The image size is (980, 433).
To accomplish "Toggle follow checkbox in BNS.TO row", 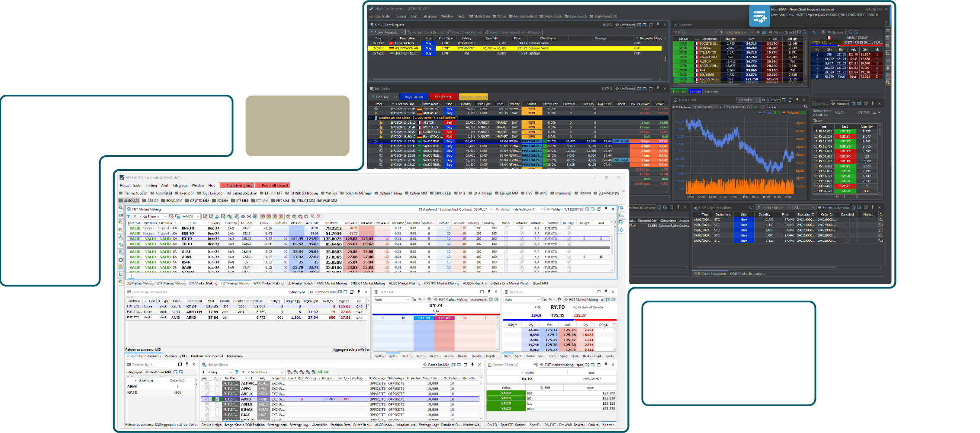I will [506, 228].
